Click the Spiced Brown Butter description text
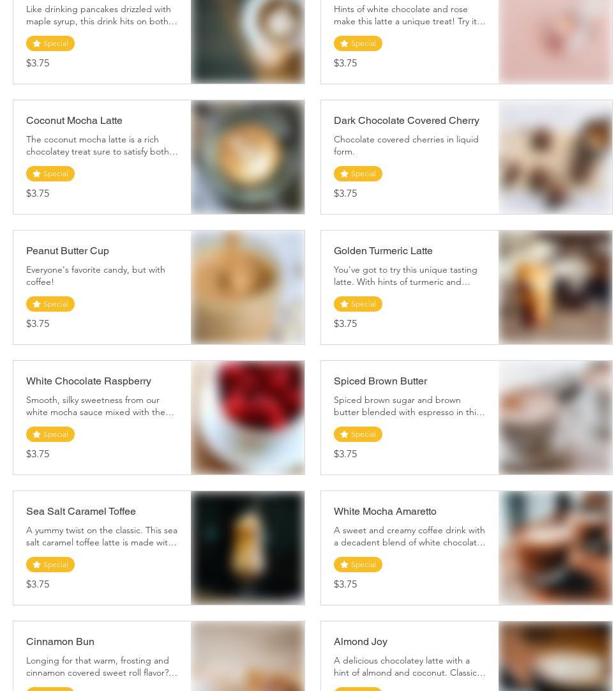 [409, 406]
